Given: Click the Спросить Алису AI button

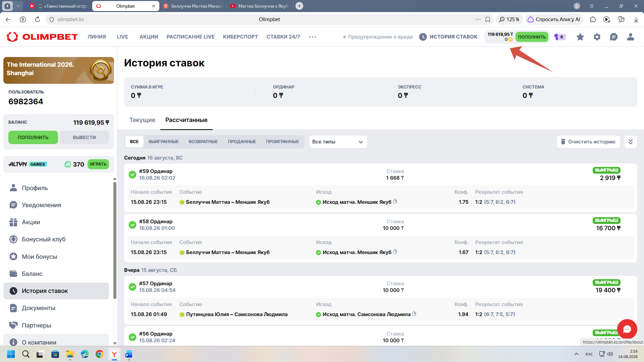Looking at the screenshot, I should pyautogui.click(x=554, y=19).
